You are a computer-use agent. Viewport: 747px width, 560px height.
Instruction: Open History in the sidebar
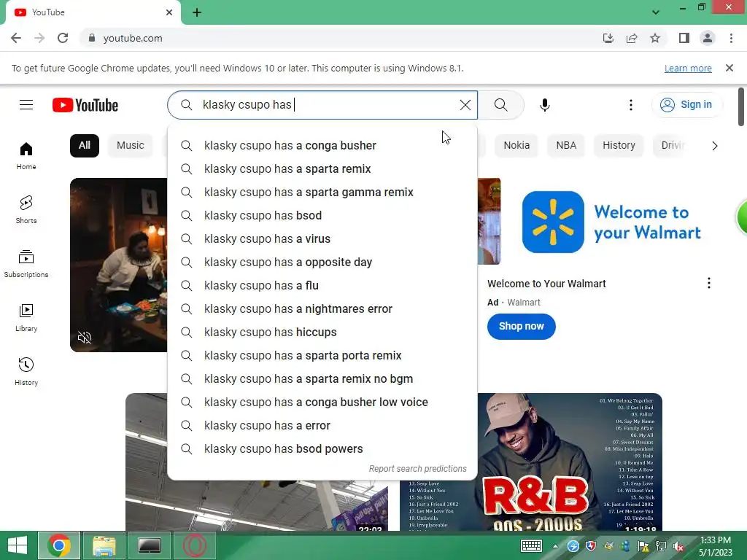26,371
